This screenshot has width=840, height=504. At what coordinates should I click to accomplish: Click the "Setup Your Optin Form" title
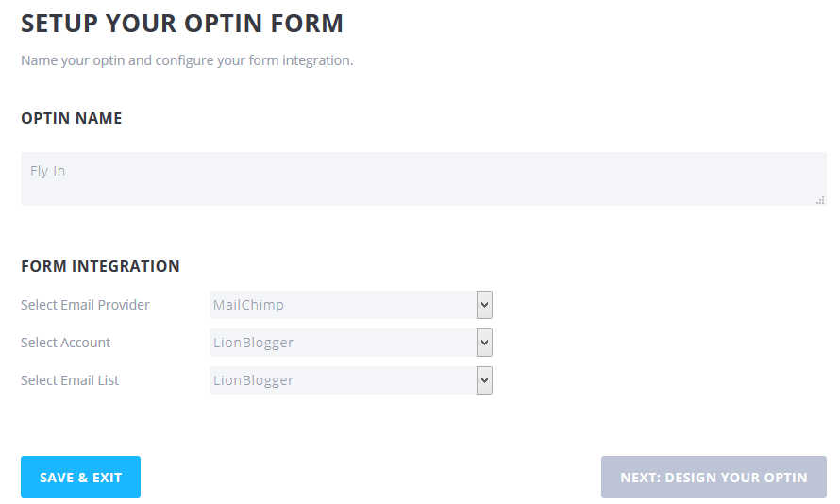[x=182, y=24]
